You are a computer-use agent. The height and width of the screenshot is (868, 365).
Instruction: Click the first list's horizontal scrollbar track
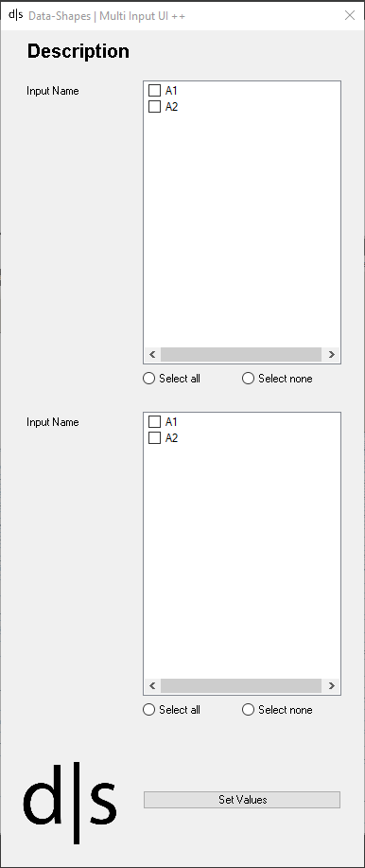click(241, 354)
